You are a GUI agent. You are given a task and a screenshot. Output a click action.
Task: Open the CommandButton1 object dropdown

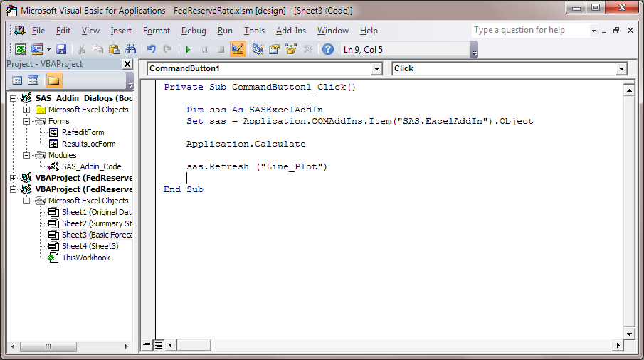click(376, 69)
